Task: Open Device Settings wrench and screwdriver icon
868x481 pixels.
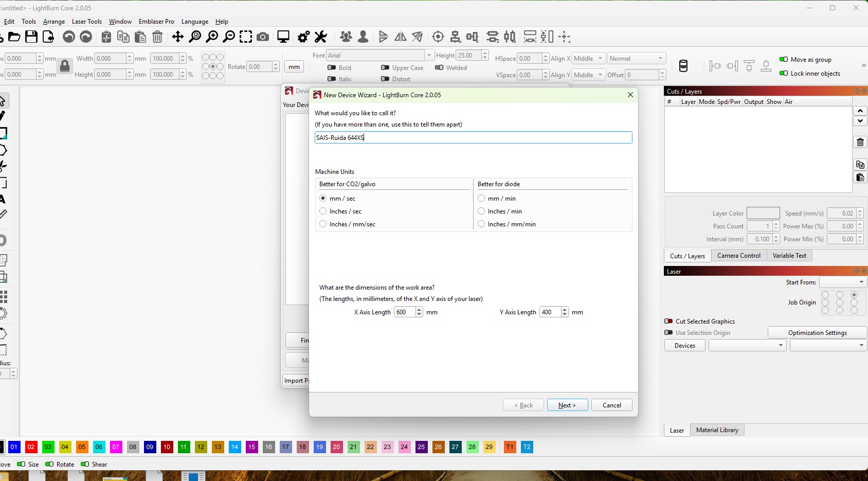Action: coord(321,37)
